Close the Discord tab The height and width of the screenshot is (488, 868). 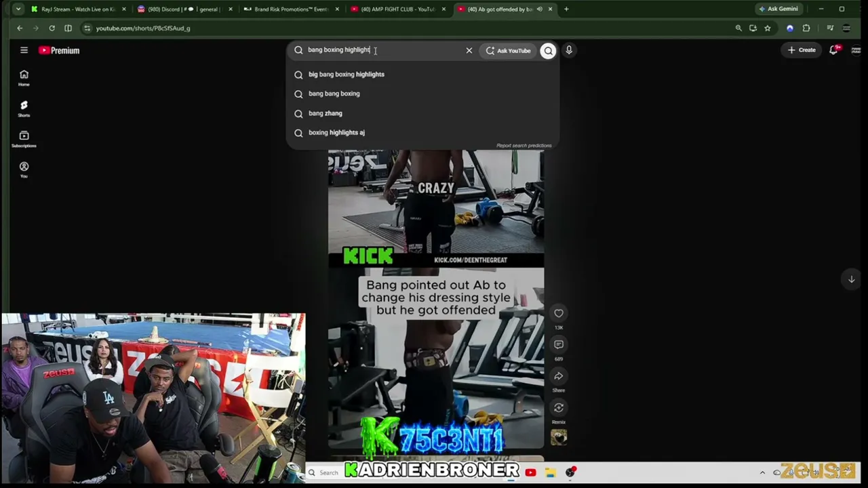[231, 9]
